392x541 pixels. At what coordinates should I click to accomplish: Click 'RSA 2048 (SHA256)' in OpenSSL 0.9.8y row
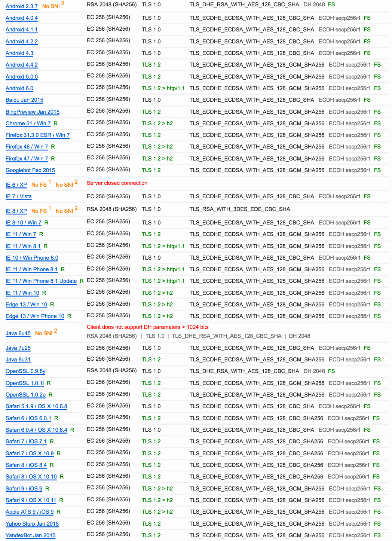point(112,370)
